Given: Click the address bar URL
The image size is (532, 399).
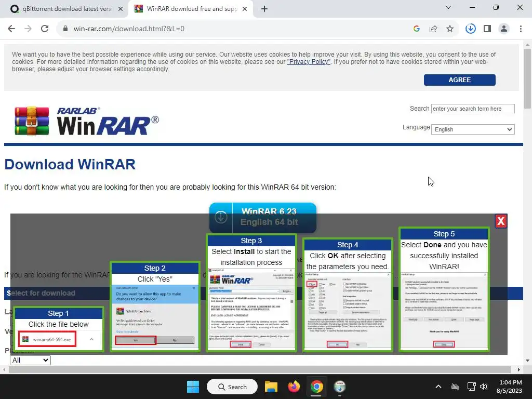Looking at the screenshot, I should [x=129, y=29].
